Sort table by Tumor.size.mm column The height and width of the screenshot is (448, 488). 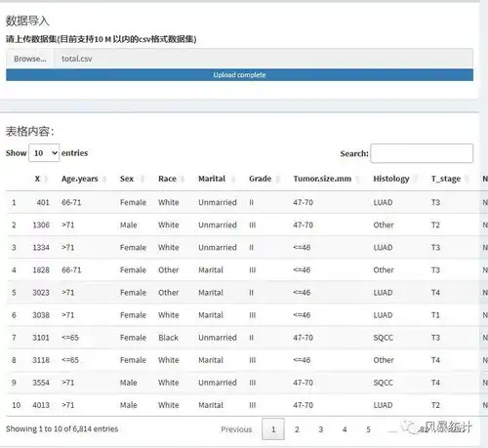322,179
